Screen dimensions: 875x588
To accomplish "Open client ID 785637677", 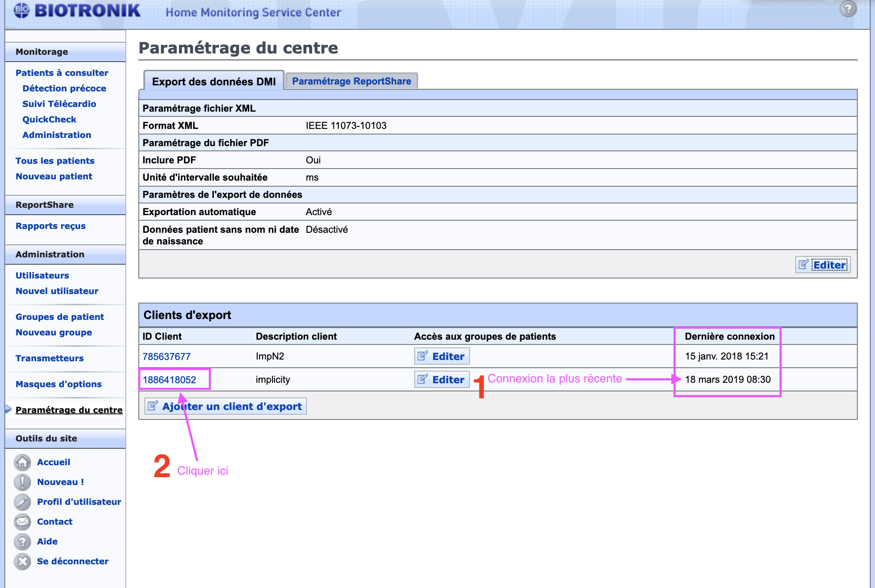I will 166,357.
